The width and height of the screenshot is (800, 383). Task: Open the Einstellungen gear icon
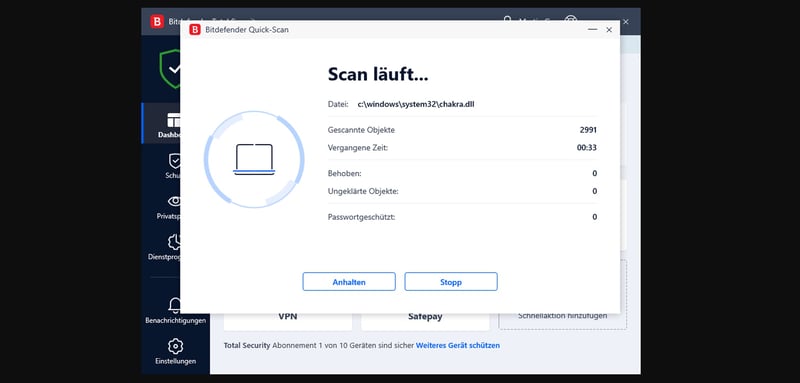176,346
